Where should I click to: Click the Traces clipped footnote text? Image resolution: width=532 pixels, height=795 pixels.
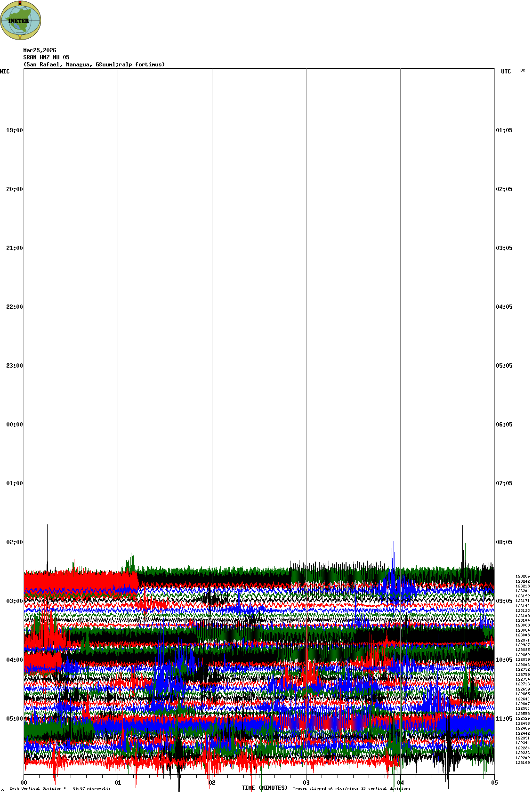click(351, 788)
